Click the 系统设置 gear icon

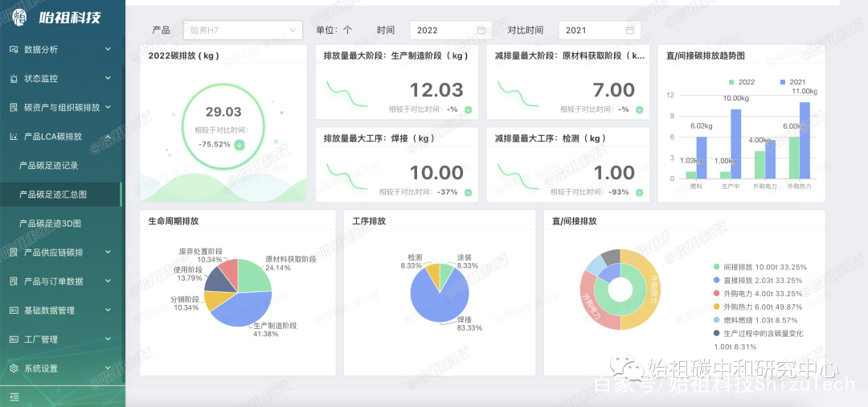point(14,368)
